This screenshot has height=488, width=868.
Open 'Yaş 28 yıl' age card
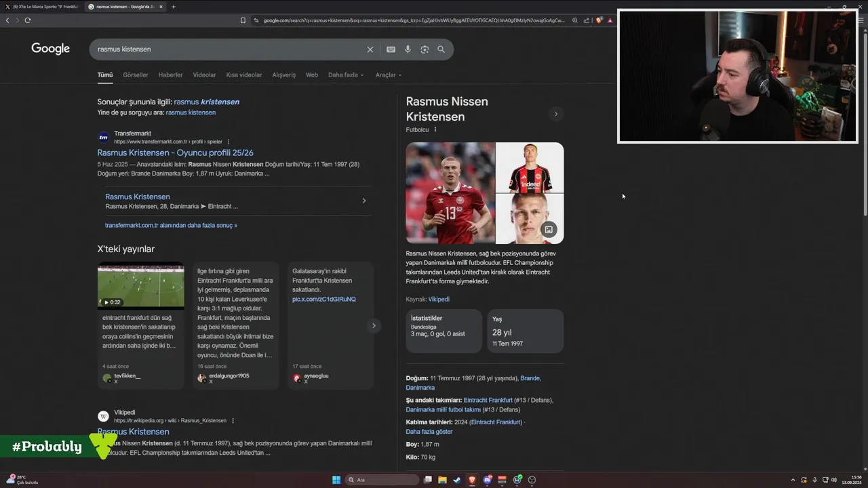[526, 331]
